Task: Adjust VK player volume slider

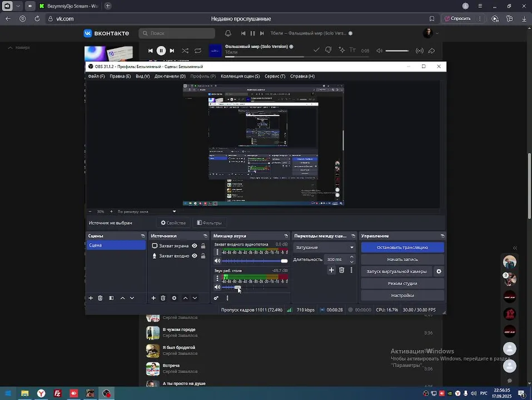Action: (x=397, y=51)
